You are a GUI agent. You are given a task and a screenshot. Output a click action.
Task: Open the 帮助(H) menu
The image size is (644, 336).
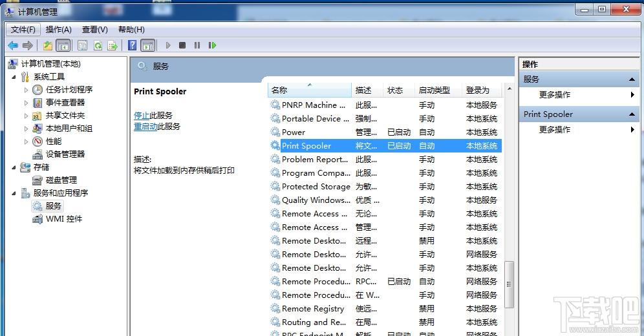pos(131,30)
